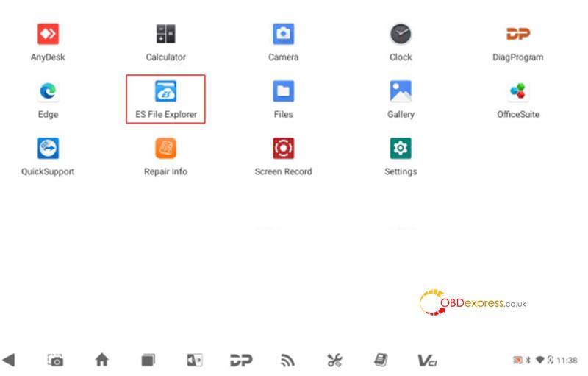Show recent apps with stacked squares icon
The width and height of the screenshot is (588, 376).
[148, 361]
